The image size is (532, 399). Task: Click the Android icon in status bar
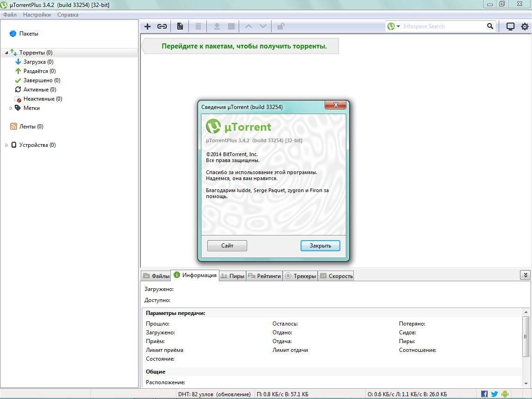(505, 394)
